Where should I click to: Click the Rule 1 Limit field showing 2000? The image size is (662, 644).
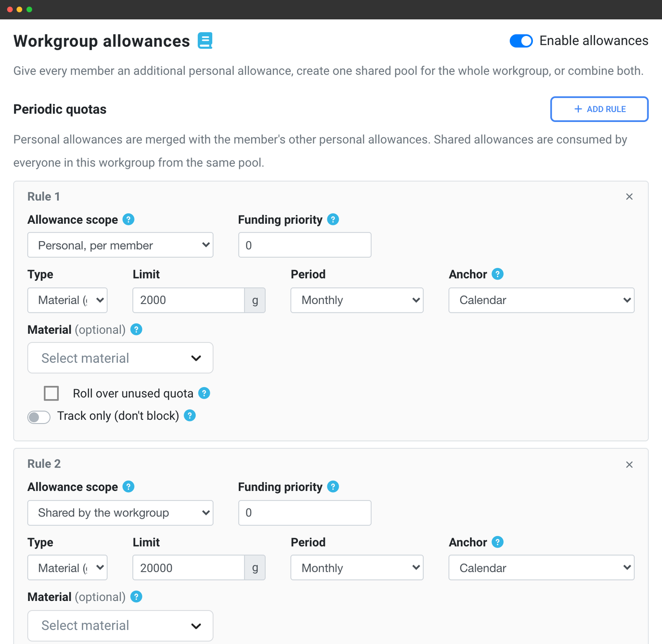click(188, 300)
